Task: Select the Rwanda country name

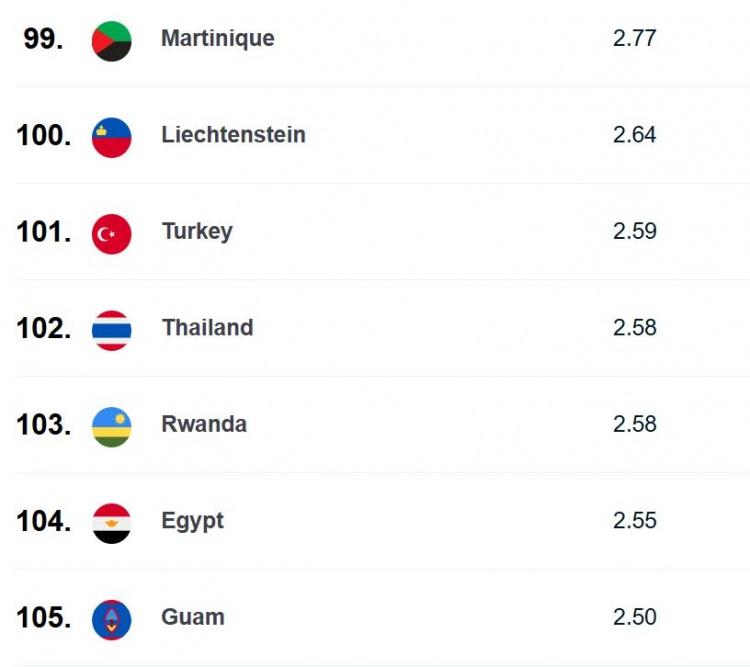Action: [x=204, y=424]
